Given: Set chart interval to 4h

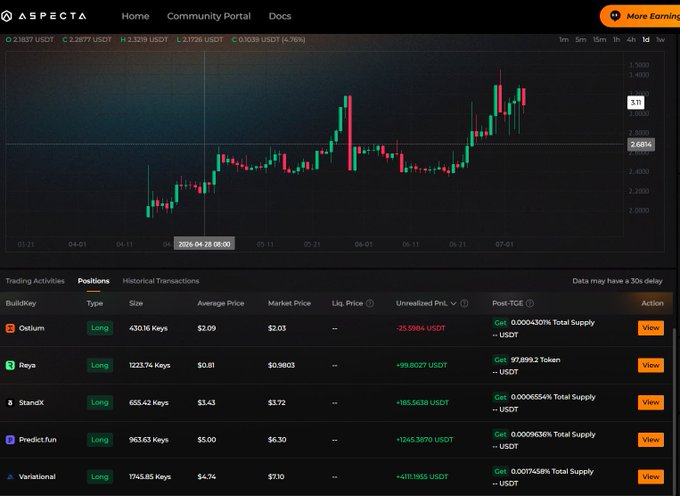Looking at the screenshot, I should click(631, 39).
